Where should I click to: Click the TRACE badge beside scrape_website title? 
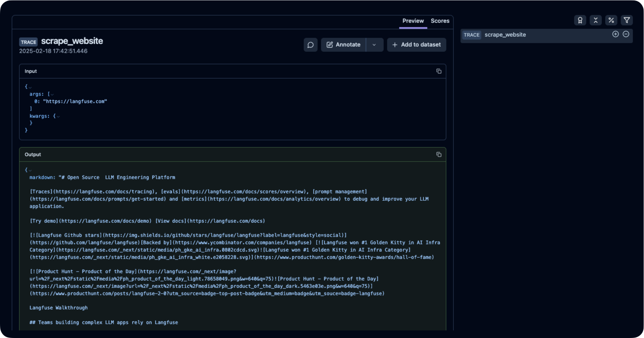(x=29, y=41)
